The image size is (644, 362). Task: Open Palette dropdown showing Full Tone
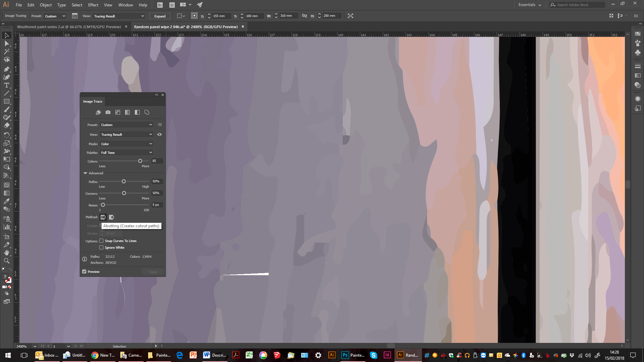click(x=126, y=153)
